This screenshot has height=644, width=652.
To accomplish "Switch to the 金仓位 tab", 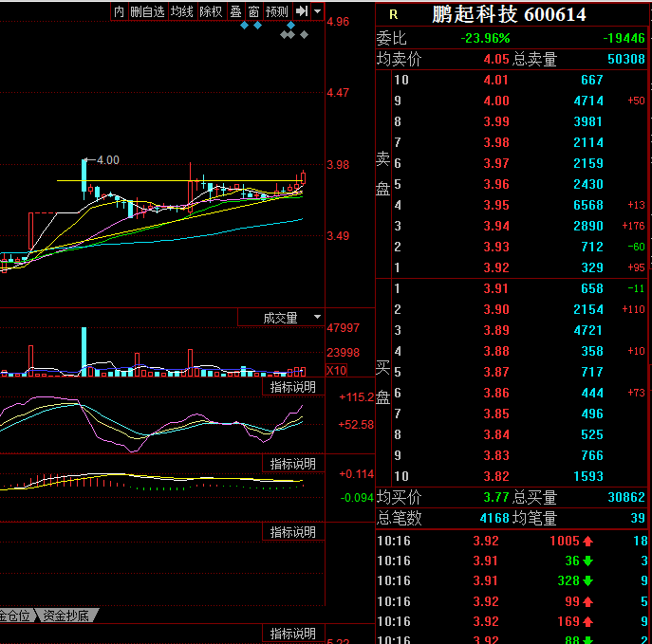I will [x=15, y=616].
